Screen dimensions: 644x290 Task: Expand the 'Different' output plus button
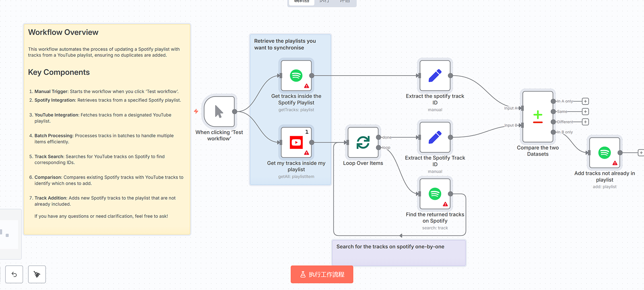(585, 122)
